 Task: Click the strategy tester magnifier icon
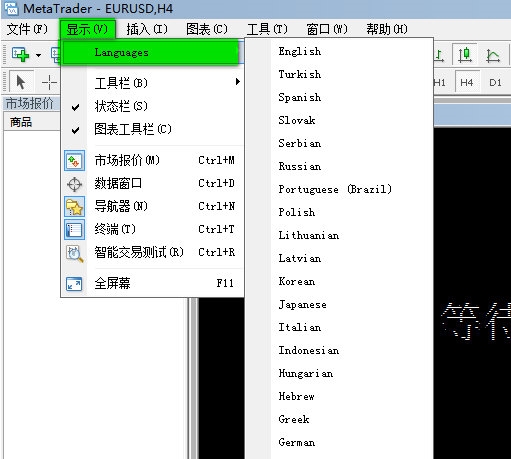tap(74, 253)
